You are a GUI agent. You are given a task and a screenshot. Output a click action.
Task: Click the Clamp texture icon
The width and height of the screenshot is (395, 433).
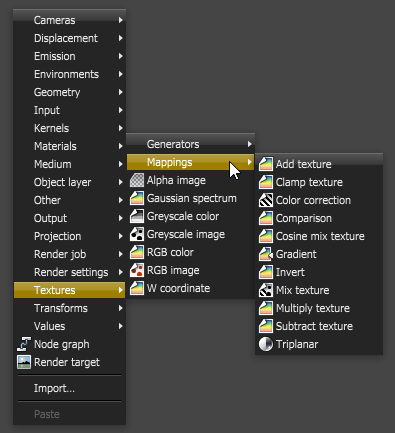(266, 182)
